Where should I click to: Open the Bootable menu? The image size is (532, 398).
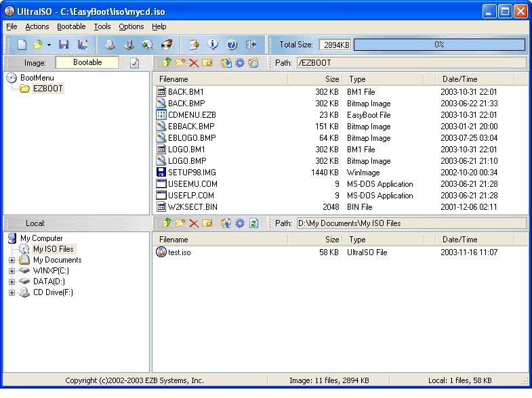tap(71, 26)
